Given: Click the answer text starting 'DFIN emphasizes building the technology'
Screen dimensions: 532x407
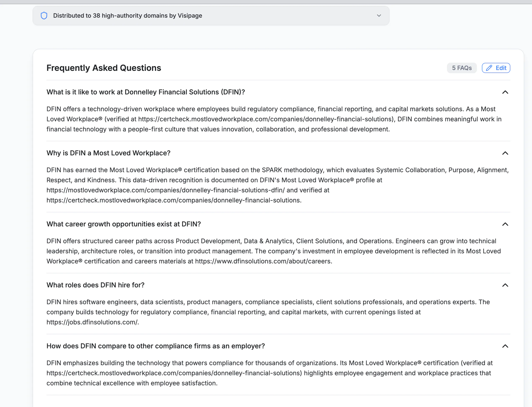Looking at the screenshot, I should point(270,373).
